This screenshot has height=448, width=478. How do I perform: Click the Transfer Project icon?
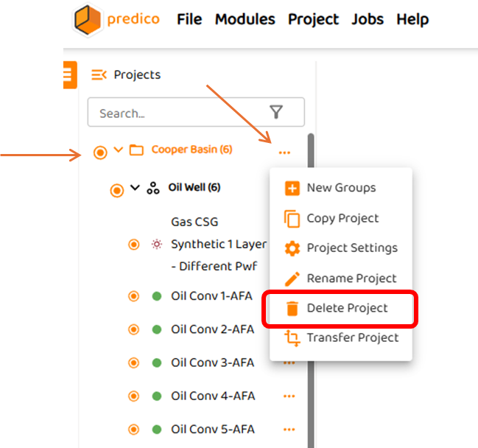(x=292, y=338)
